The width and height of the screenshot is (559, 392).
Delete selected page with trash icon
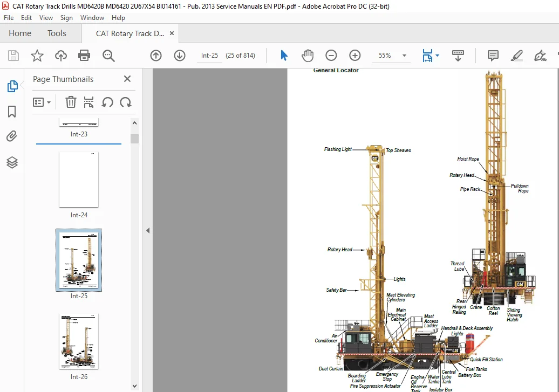click(71, 102)
